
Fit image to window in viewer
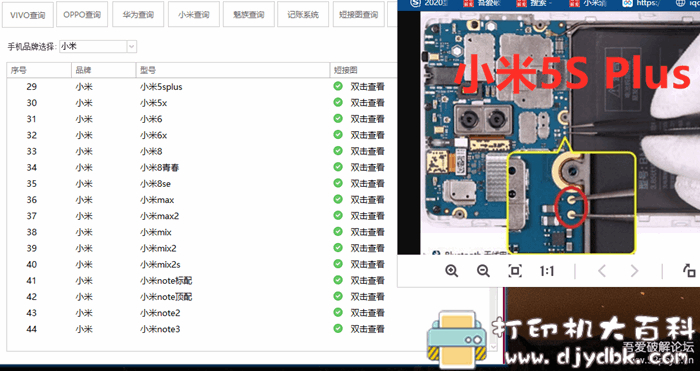tap(515, 271)
